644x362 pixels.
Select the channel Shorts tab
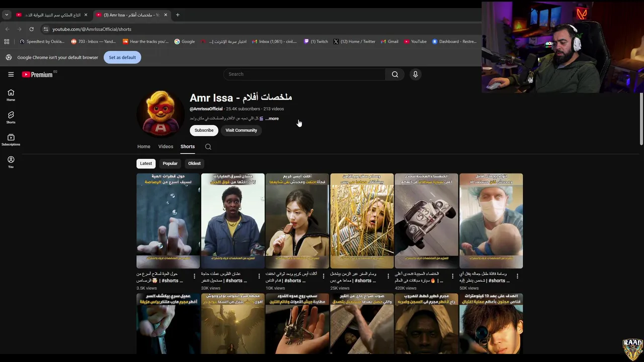[x=188, y=147]
